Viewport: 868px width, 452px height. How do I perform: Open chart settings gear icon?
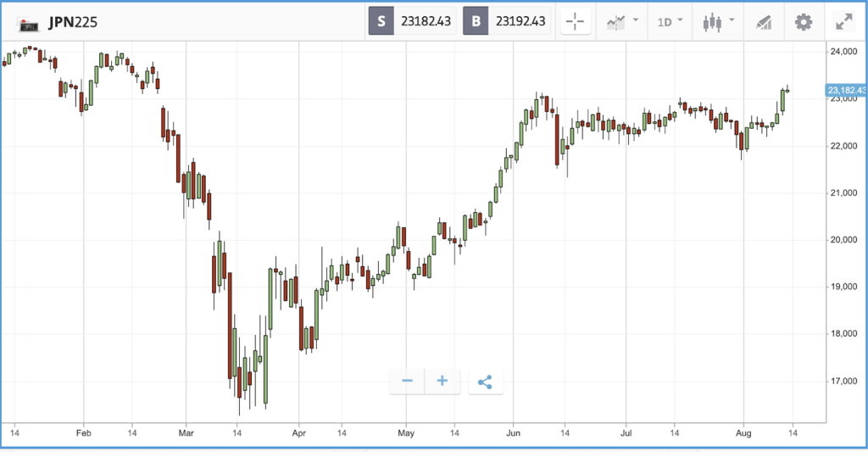click(804, 22)
